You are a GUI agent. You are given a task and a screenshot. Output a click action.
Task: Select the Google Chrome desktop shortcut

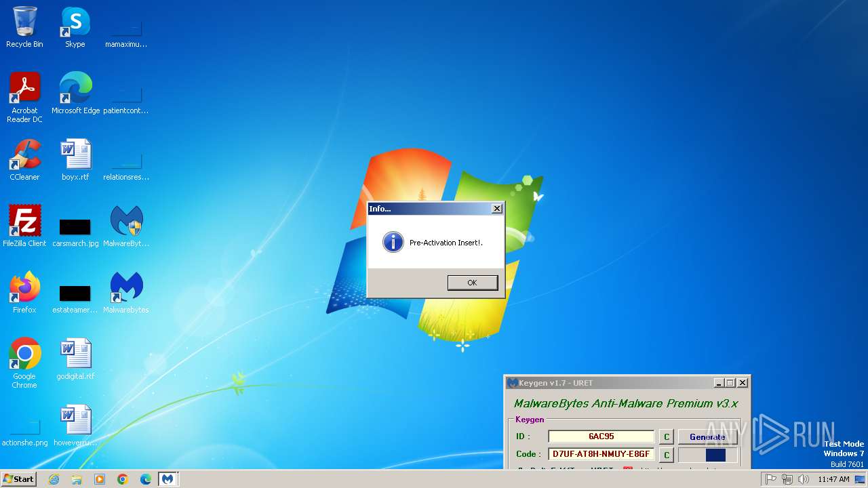tap(24, 363)
